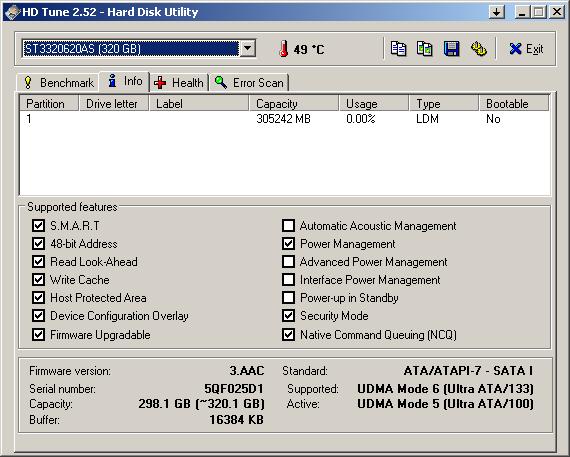Viewport: 570px width, 457px height.
Task: Click the Type column header
Action: (444, 104)
